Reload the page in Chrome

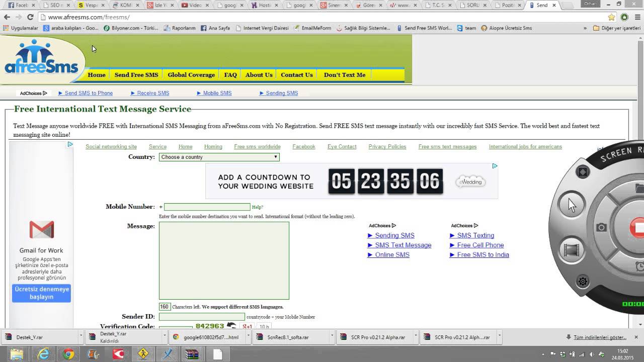30,17
